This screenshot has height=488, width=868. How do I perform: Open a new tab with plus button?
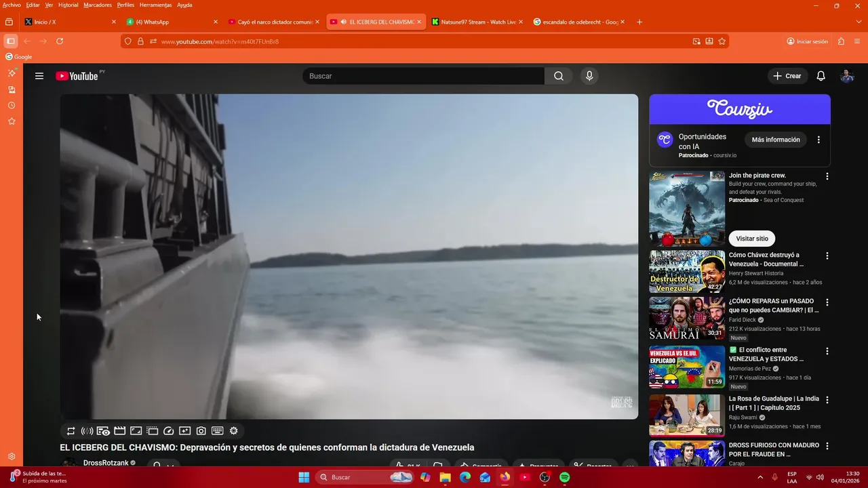click(639, 22)
